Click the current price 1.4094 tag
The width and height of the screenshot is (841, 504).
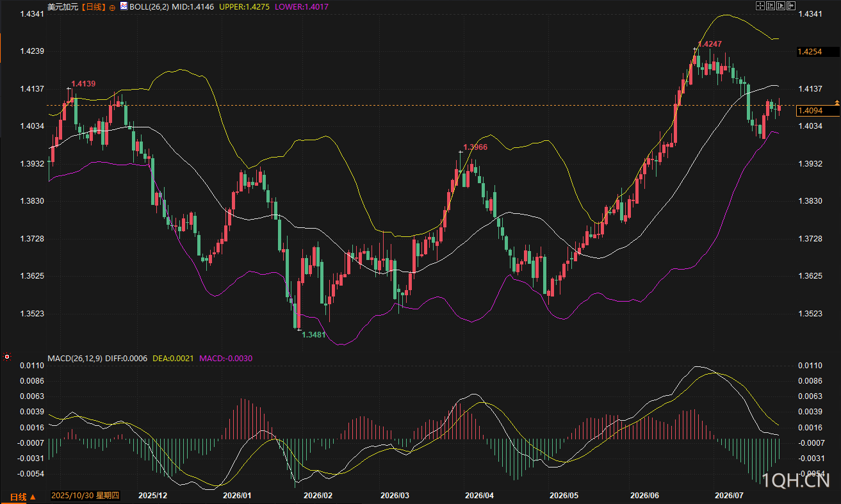pos(817,111)
